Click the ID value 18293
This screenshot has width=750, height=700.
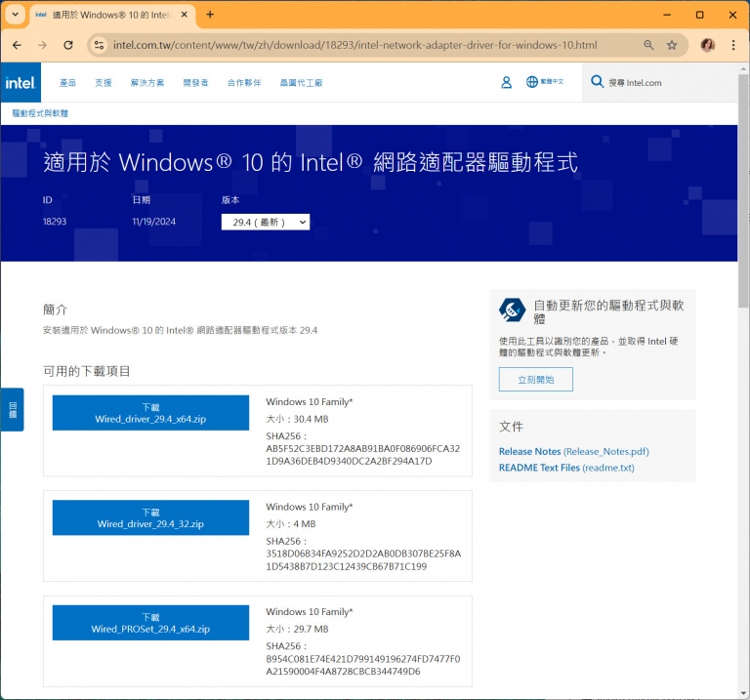[x=55, y=222]
